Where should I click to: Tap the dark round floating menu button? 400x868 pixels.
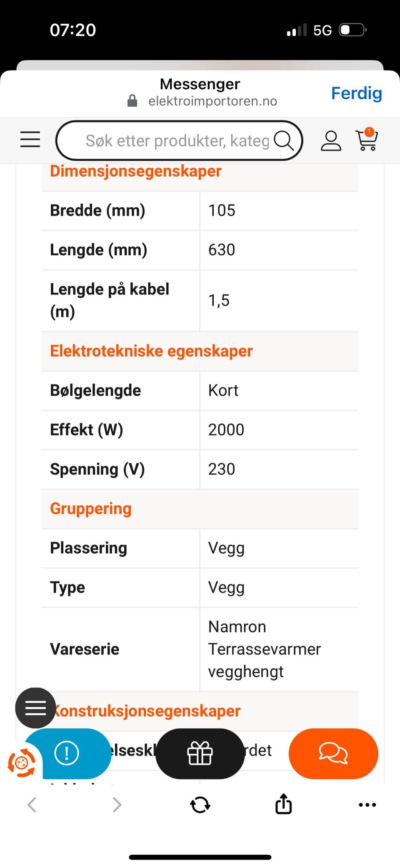[x=35, y=708]
